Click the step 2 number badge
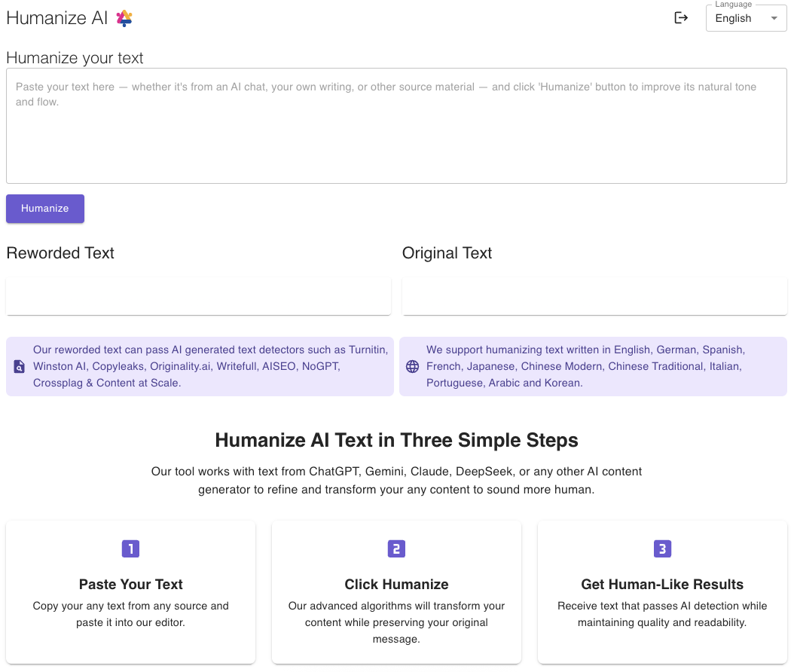This screenshot has height=672, width=794. 396,549
